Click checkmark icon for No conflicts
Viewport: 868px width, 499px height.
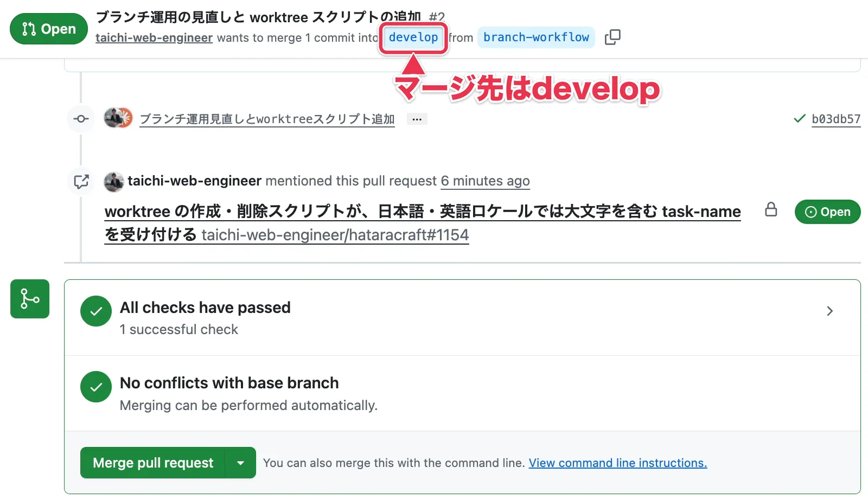click(x=96, y=387)
